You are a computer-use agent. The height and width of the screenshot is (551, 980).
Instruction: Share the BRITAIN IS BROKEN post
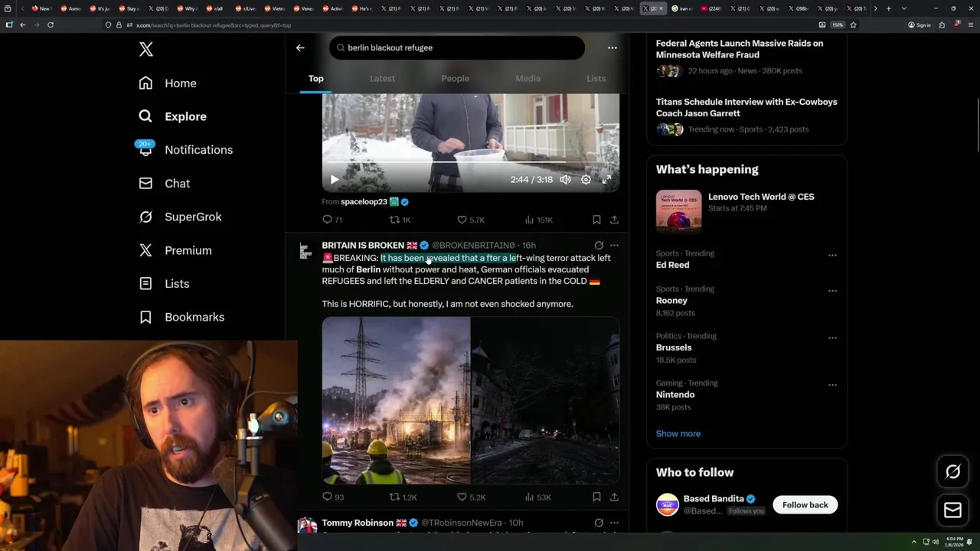(614, 497)
